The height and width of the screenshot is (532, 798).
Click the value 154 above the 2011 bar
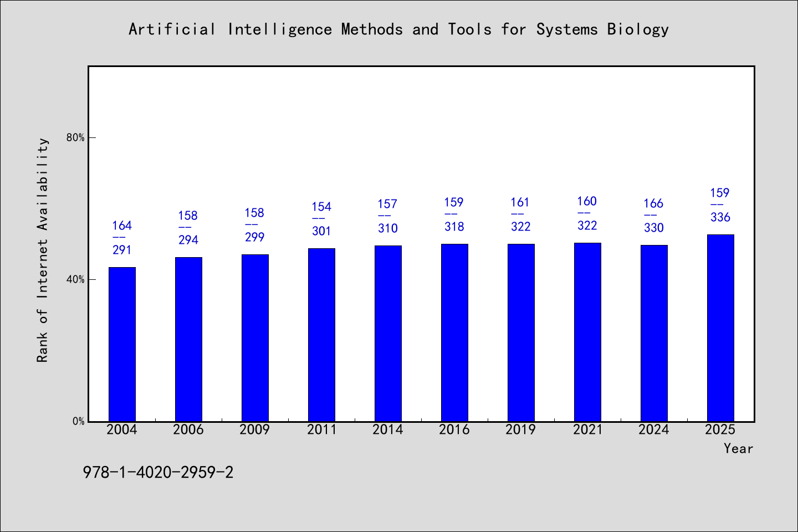point(321,207)
